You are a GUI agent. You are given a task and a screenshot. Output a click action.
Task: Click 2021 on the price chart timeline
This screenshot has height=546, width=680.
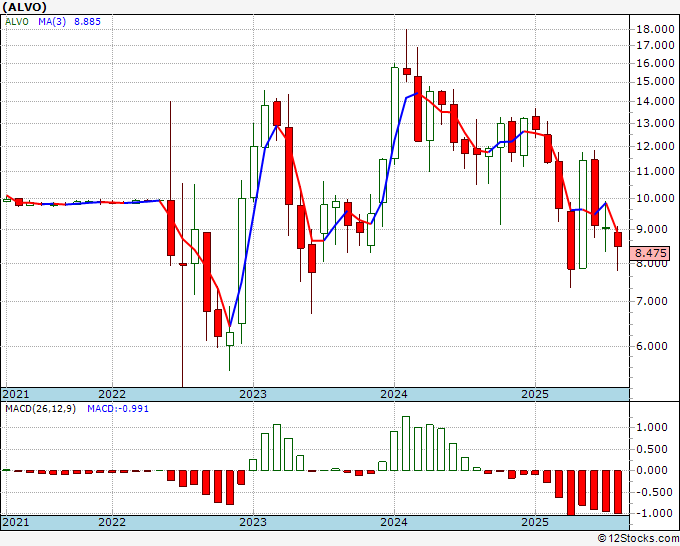[x=16, y=394]
